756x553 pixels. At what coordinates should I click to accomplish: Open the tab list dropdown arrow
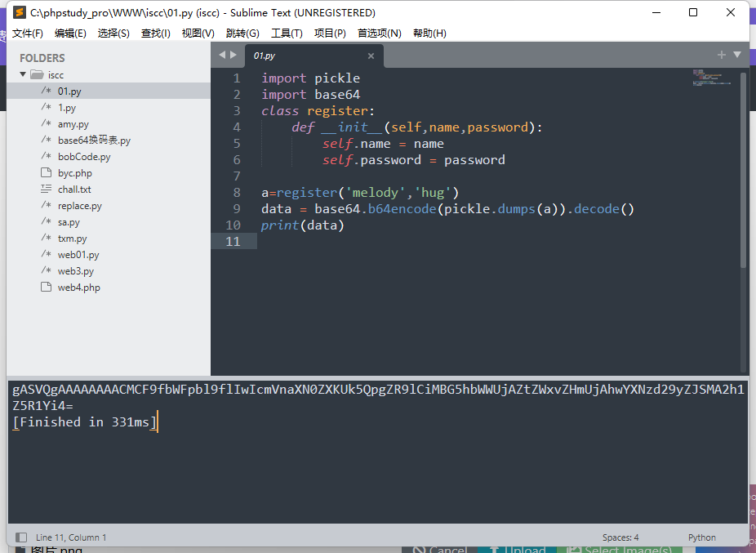pyautogui.click(x=737, y=55)
